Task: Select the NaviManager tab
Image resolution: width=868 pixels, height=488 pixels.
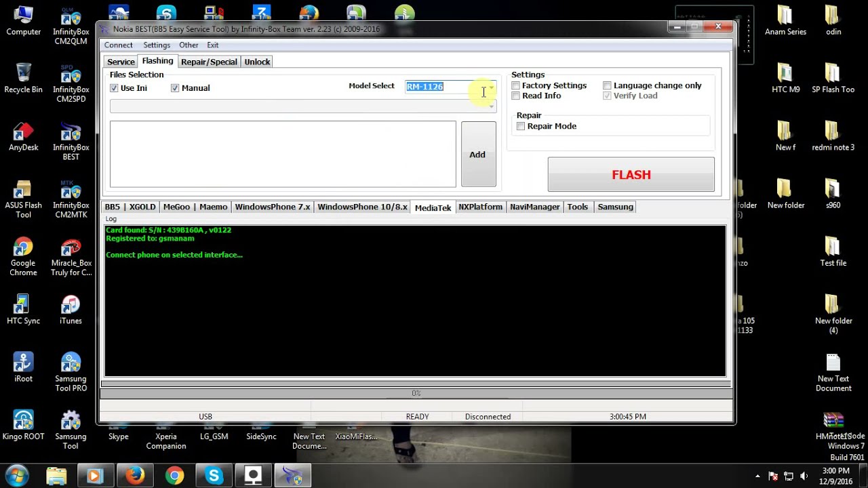Action: (x=535, y=207)
